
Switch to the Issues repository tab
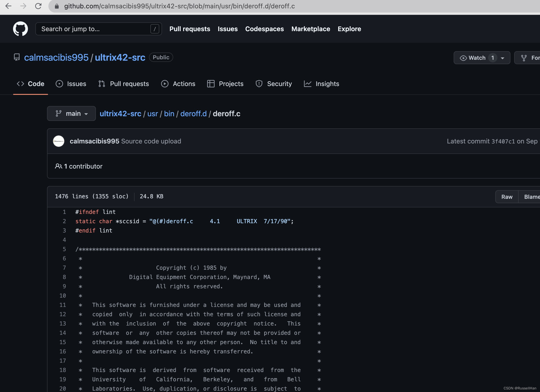pos(71,84)
